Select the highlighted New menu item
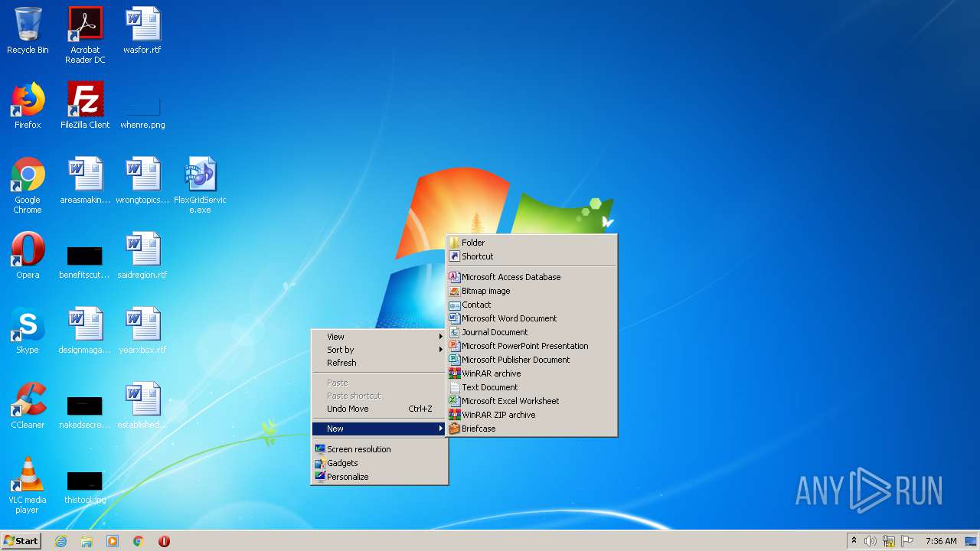Viewport: 980px width, 551px height. pyautogui.click(x=379, y=429)
